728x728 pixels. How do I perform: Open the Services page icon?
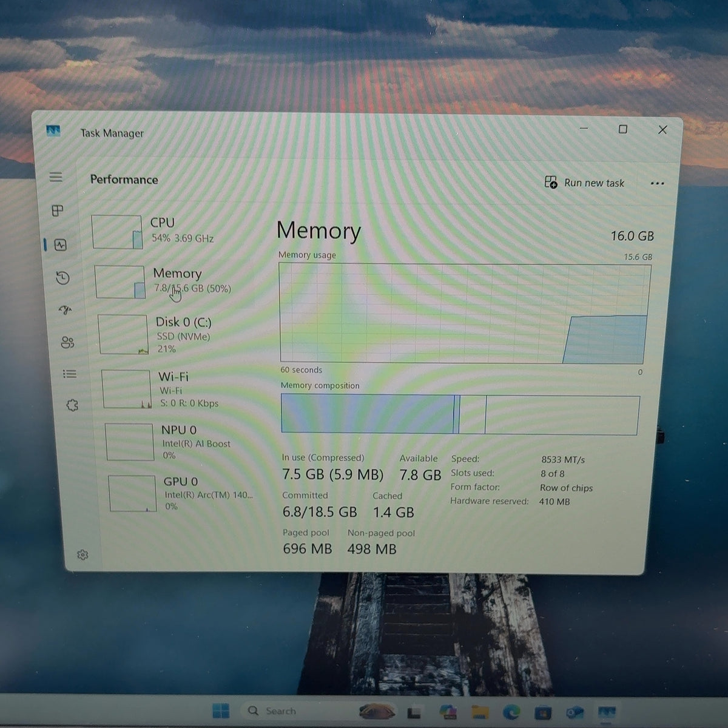(72, 405)
